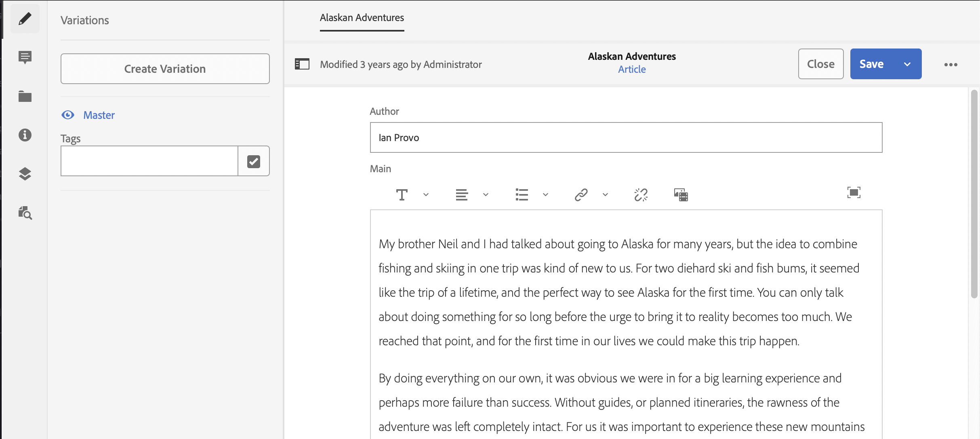980x439 pixels.
Task: Open the Save button dropdown arrow
Action: (907, 64)
